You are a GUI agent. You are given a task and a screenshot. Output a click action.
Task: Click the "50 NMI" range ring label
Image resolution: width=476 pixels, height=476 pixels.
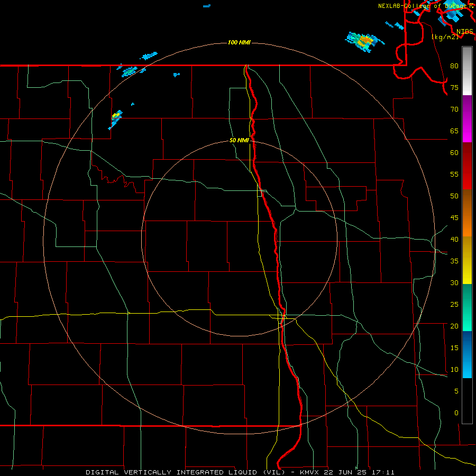[x=239, y=140]
